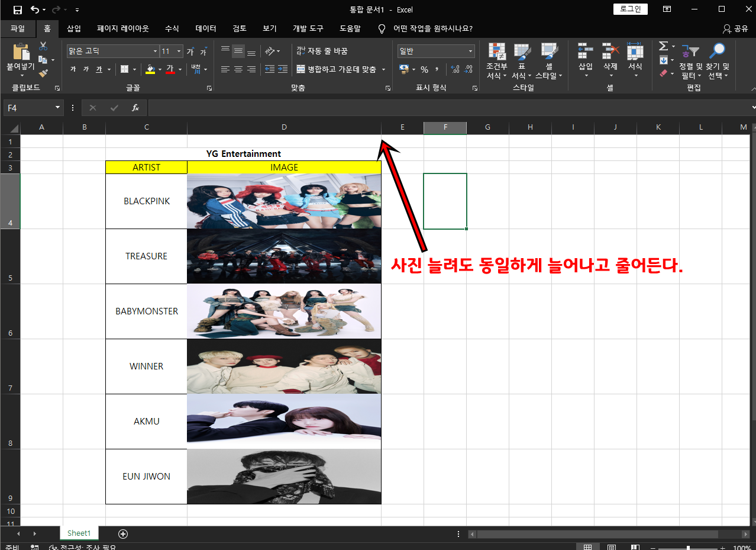Click Merge and Center (병합하고 가운데 맞춤)
Screen dimensions: 756x550
336,69
